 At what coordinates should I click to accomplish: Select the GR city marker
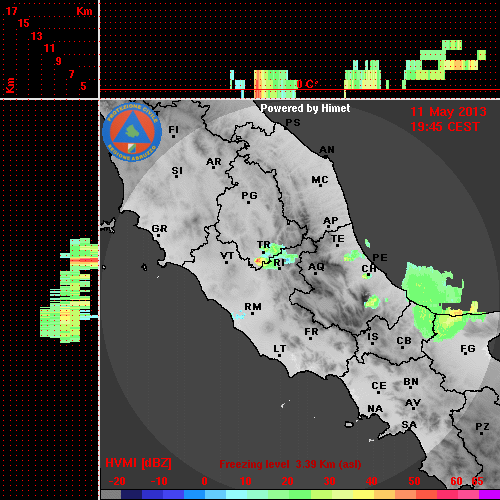tap(158, 235)
